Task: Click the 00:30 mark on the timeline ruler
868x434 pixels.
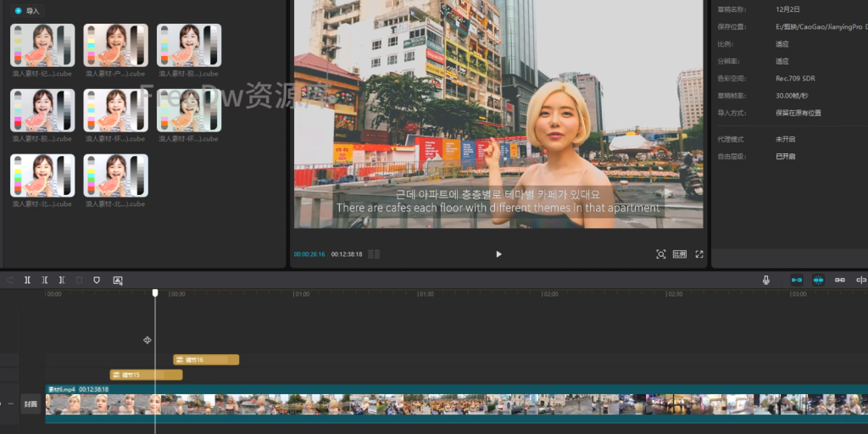Action: [x=177, y=294]
